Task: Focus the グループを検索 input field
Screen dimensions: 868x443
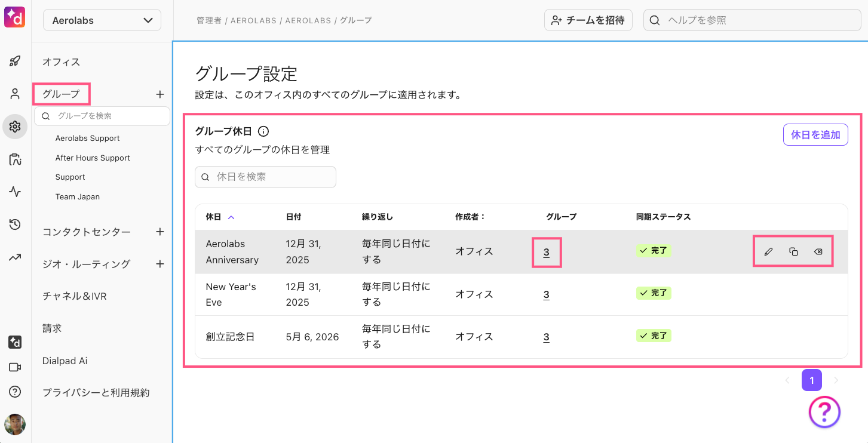Action: [102, 116]
